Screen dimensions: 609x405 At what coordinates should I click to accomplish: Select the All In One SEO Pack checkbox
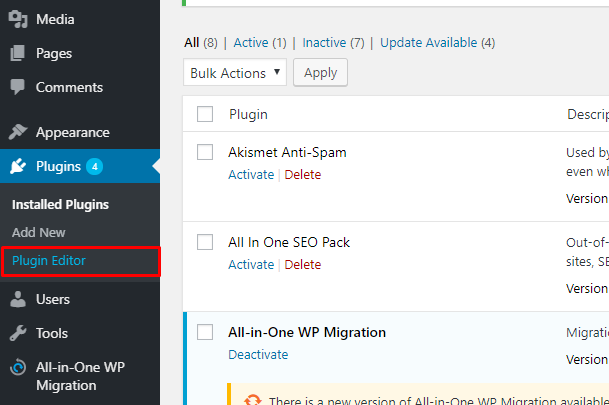click(x=205, y=242)
